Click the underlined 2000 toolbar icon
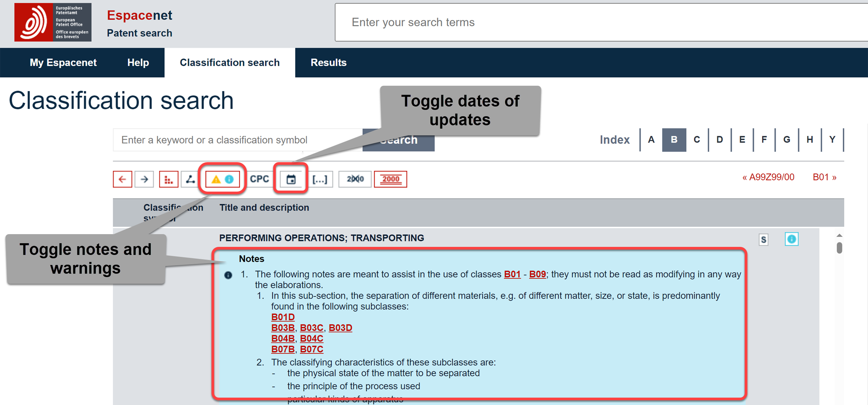Screen dimensions: 868x405 click(390, 179)
